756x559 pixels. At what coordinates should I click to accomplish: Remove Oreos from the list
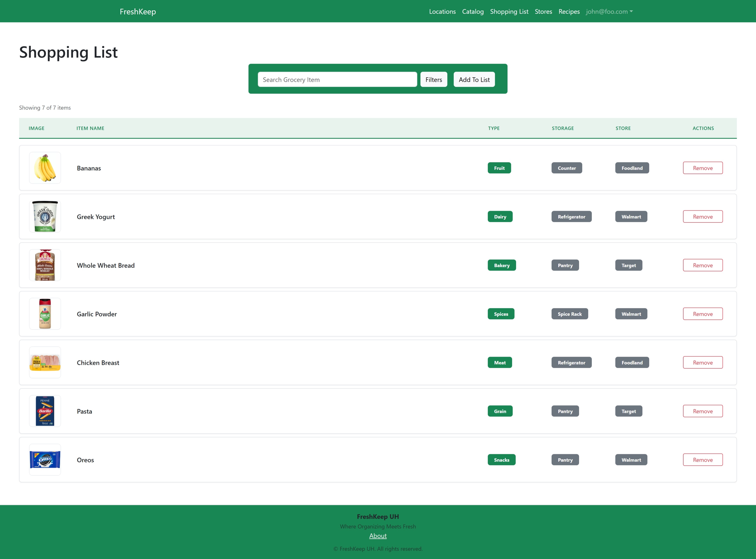[703, 460]
